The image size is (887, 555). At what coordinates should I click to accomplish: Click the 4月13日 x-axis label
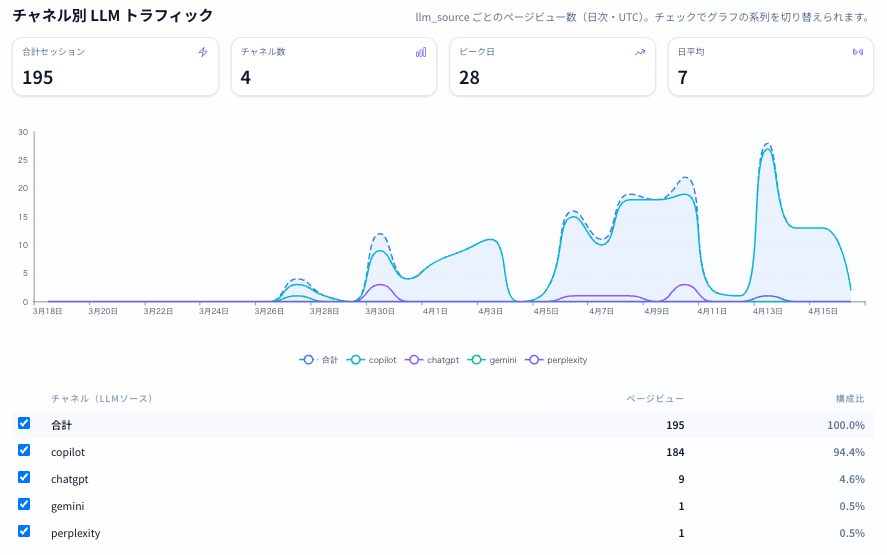(768, 311)
